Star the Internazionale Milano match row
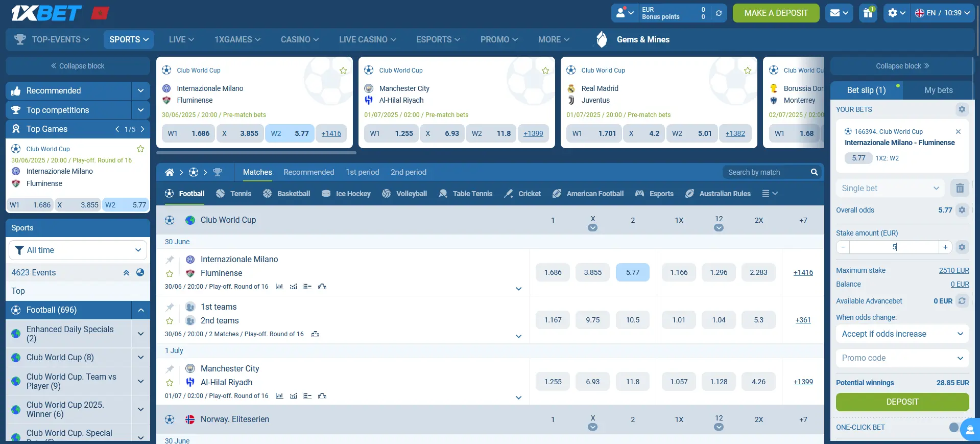This screenshot has width=980, height=444. 170,273
